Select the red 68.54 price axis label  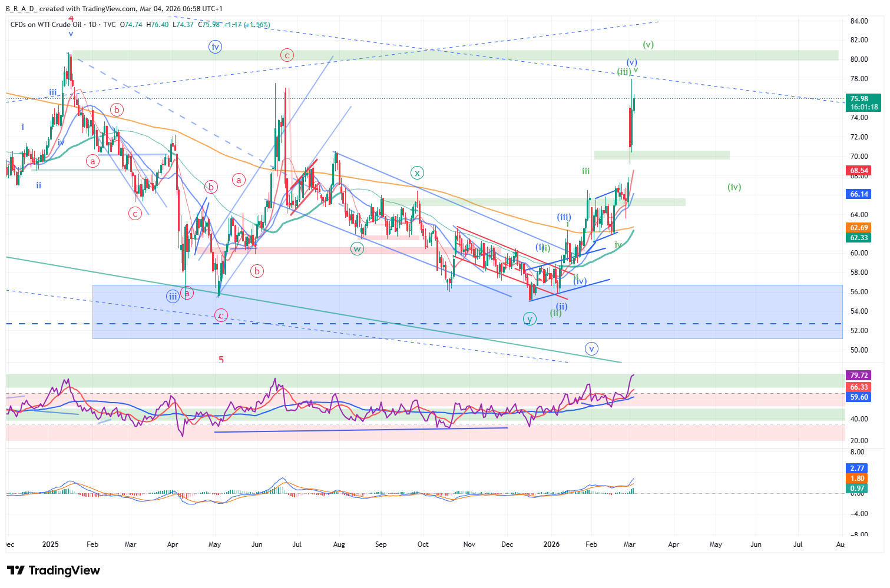859,171
